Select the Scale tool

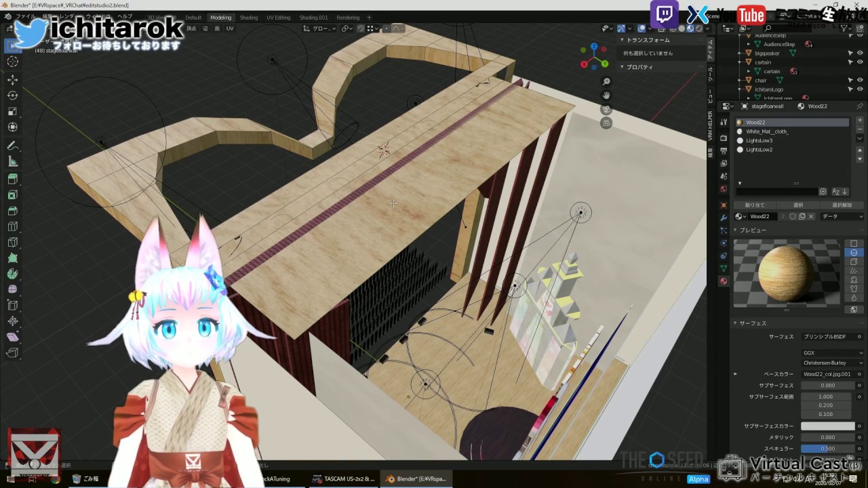click(12, 112)
